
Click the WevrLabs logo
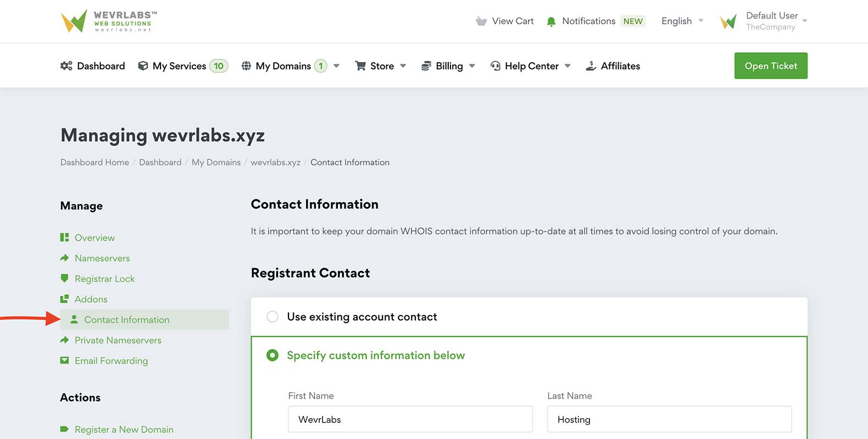109,21
